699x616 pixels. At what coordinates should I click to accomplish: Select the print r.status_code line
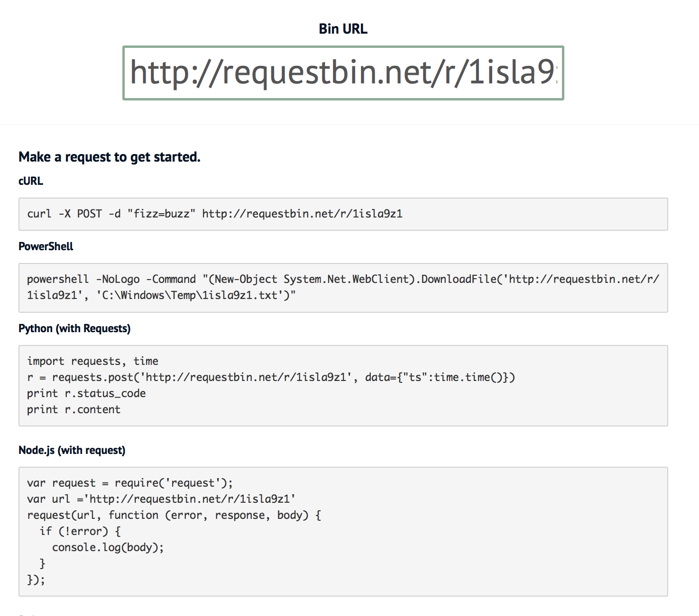86,393
